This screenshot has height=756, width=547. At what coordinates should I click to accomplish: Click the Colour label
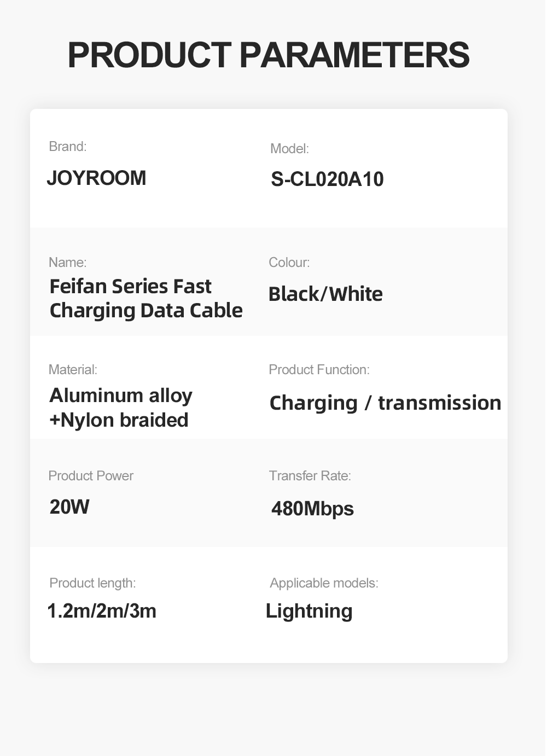point(289,263)
